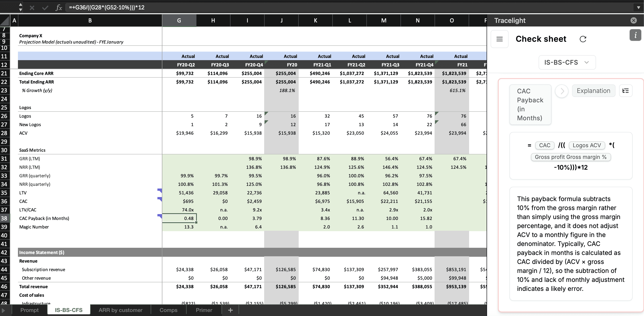Click the right chevron circle button
Viewport: 644px width, 316px height.
coord(561,91)
